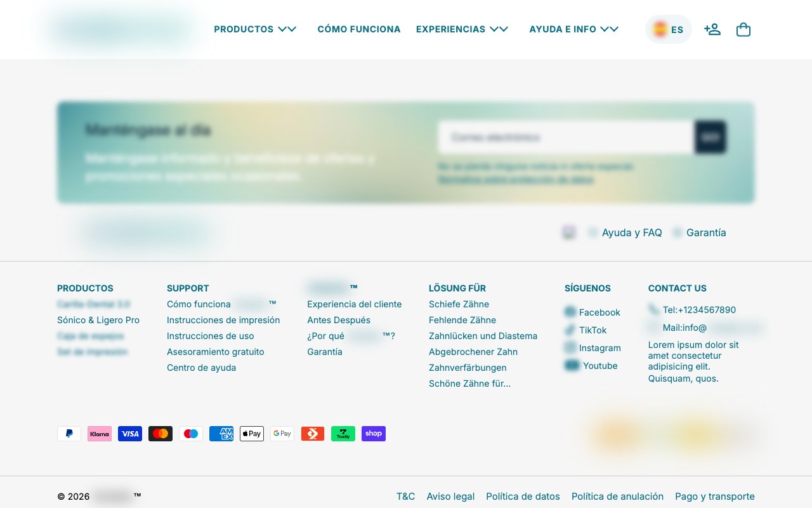Click the American Express payment icon
This screenshot has height=508, width=812.
point(221,434)
